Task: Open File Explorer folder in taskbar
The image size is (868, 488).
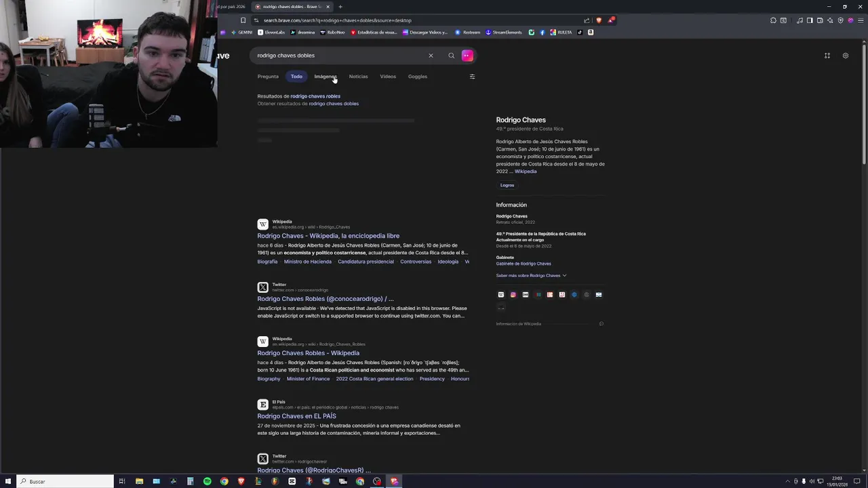Action: pyautogui.click(x=139, y=481)
